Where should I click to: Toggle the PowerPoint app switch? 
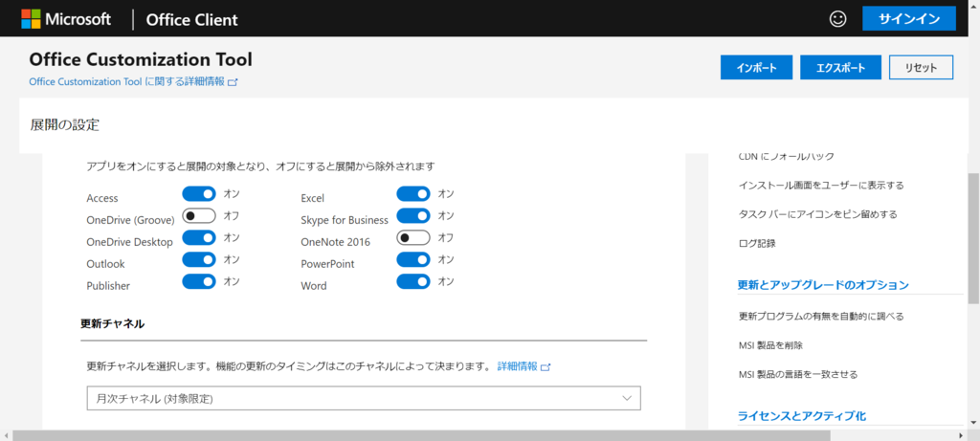click(413, 260)
